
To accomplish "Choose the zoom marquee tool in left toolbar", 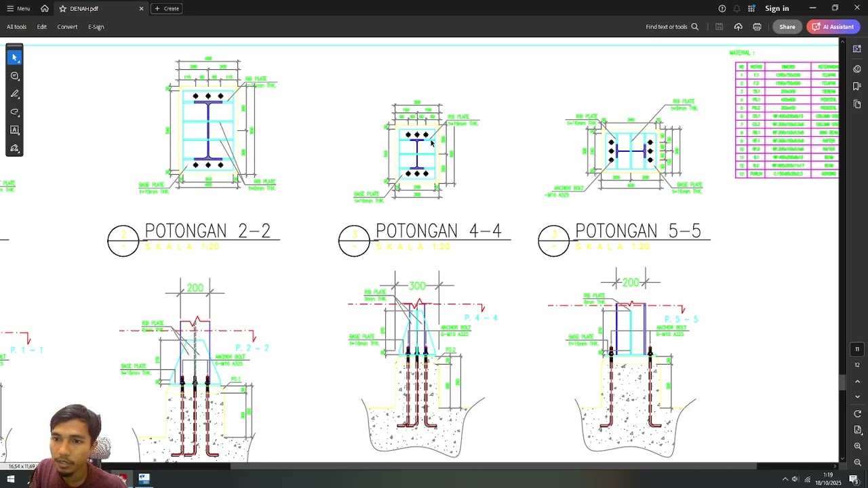I will coord(14,76).
